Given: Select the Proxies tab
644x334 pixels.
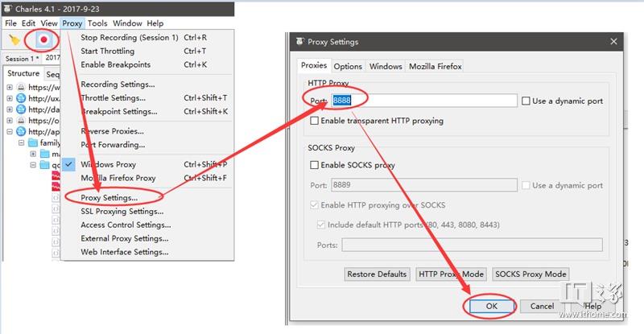Looking at the screenshot, I should [314, 65].
